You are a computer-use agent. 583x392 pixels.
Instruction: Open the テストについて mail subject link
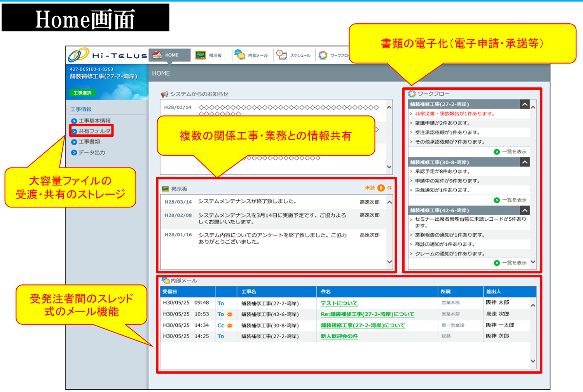tap(339, 303)
